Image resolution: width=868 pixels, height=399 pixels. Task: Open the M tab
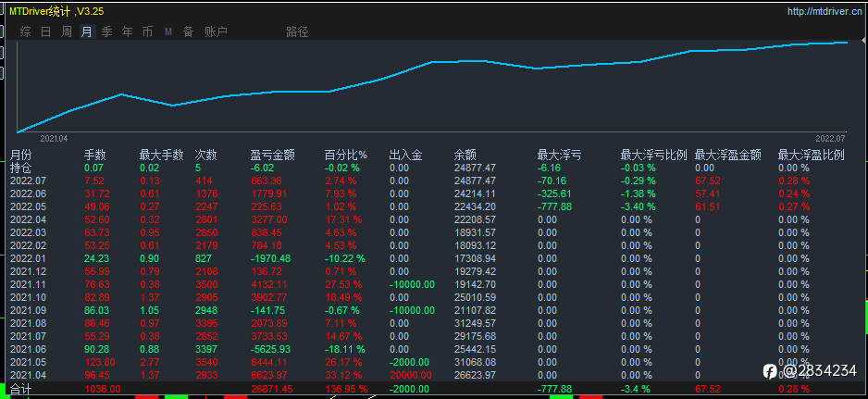pos(168,32)
